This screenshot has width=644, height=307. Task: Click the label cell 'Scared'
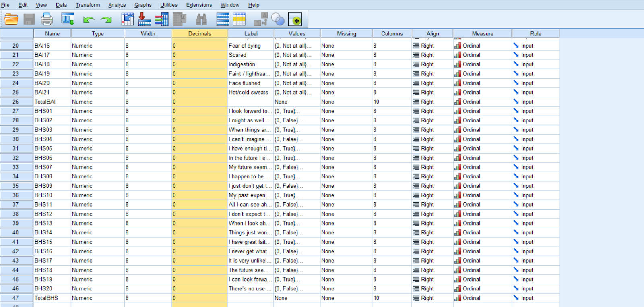tap(251, 55)
